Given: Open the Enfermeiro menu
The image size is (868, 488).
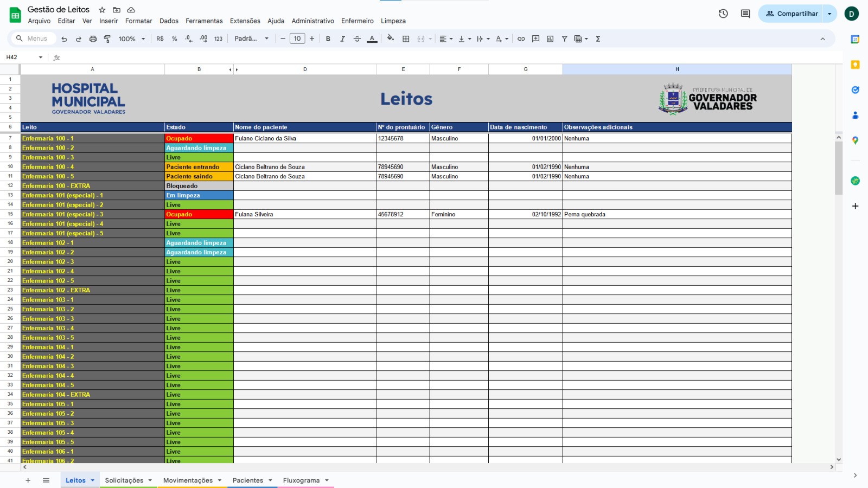Looking at the screenshot, I should click(x=356, y=21).
